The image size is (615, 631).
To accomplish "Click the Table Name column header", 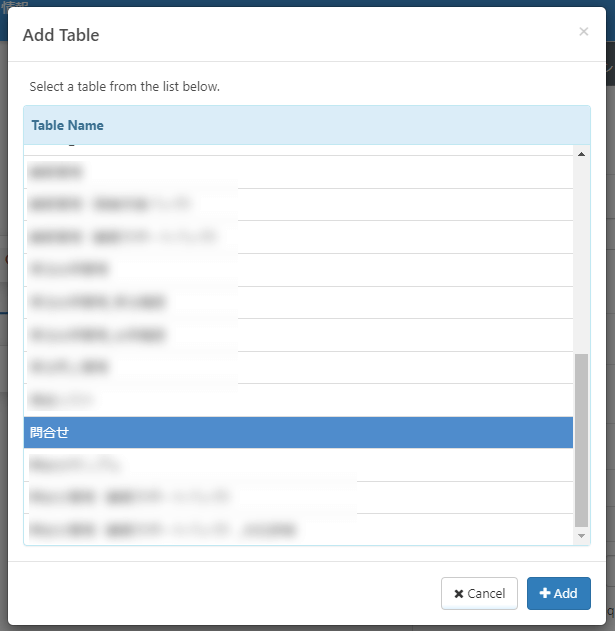I will [x=68, y=126].
